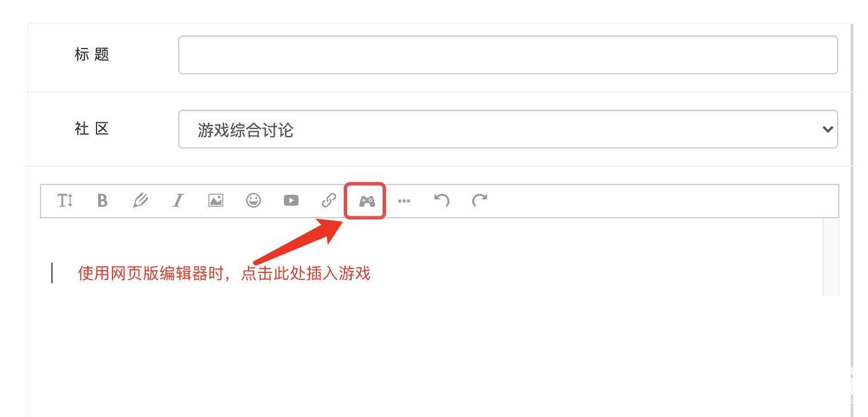Click the 标题 field label
Viewport: 868px width, 417px height.
point(92,55)
